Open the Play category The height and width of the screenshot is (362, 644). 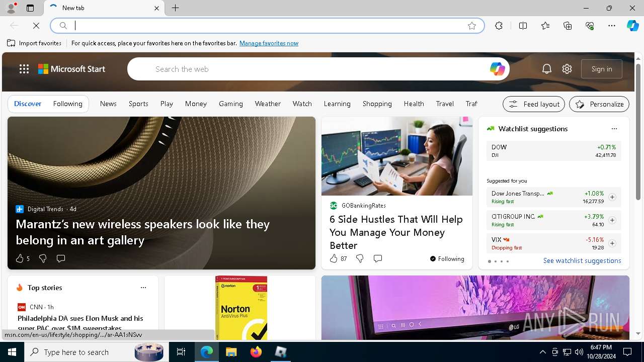click(167, 104)
